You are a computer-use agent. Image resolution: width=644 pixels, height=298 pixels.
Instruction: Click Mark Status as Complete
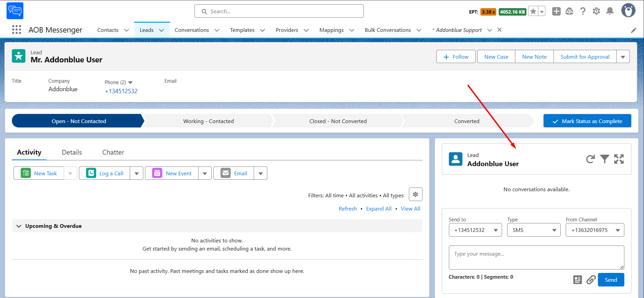[x=587, y=121]
